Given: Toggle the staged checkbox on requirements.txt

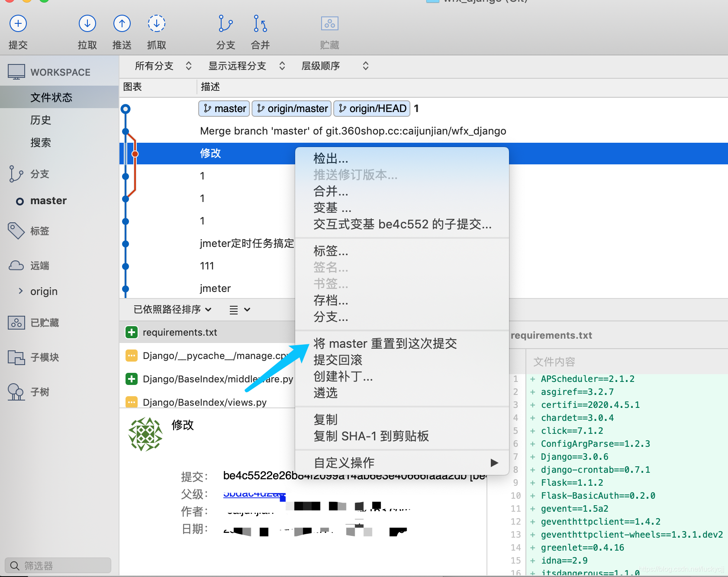Looking at the screenshot, I should point(131,332).
